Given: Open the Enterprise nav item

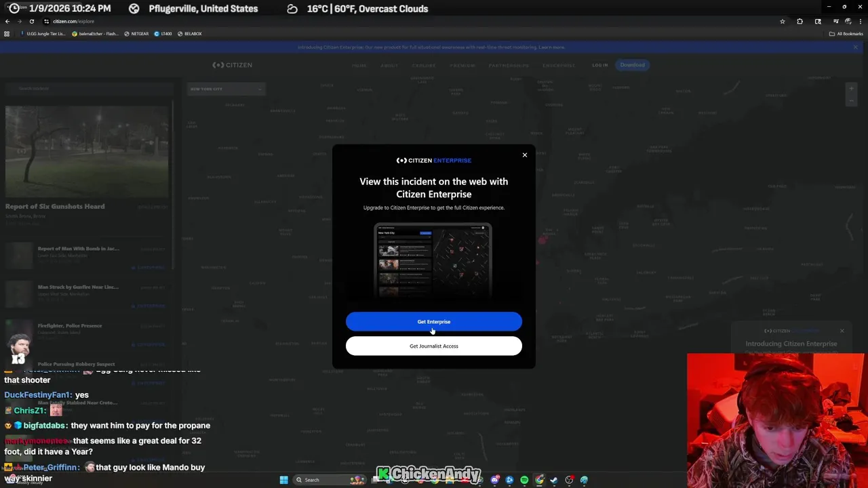Looking at the screenshot, I should coord(559,65).
